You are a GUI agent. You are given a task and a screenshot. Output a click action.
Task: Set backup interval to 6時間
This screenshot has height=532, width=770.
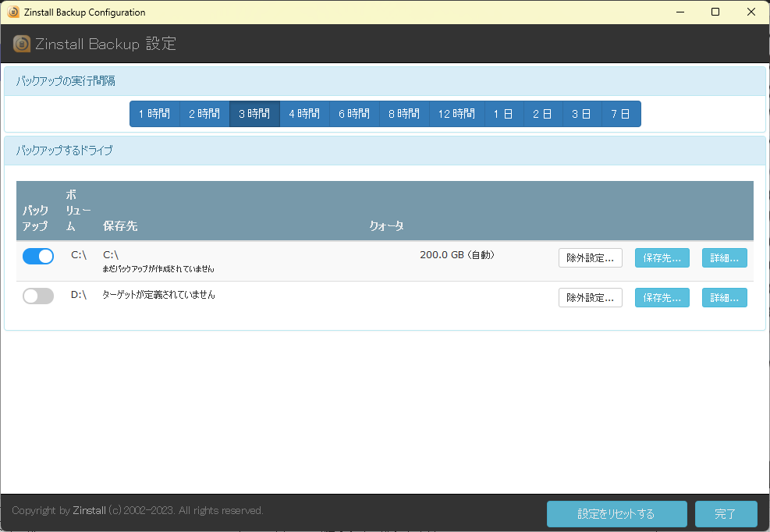[354, 114]
